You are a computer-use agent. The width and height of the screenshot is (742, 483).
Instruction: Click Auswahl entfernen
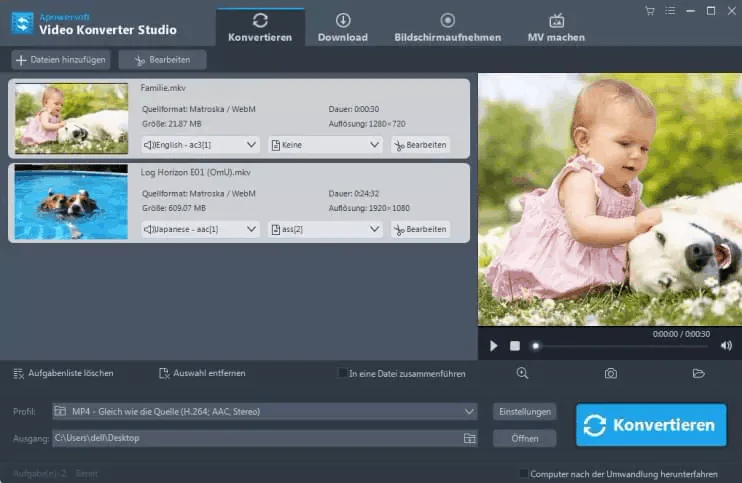click(202, 373)
